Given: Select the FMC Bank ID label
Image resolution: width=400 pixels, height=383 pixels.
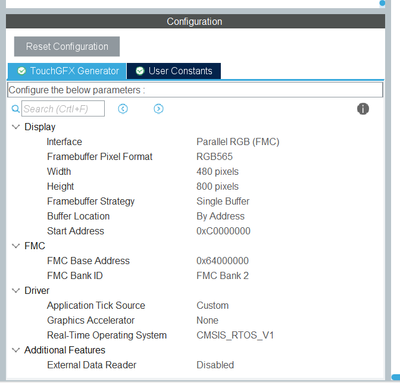Looking at the screenshot, I should click(75, 276).
